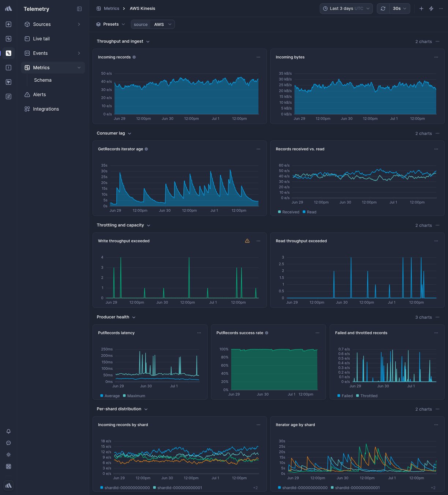Click info icon next to Incoming records title

[134, 57]
